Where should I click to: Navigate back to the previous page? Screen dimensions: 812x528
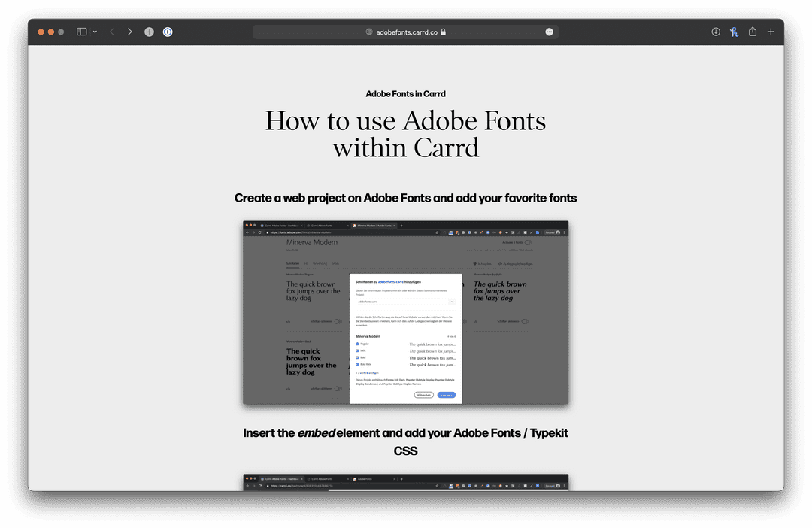click(x=111, y=32)
